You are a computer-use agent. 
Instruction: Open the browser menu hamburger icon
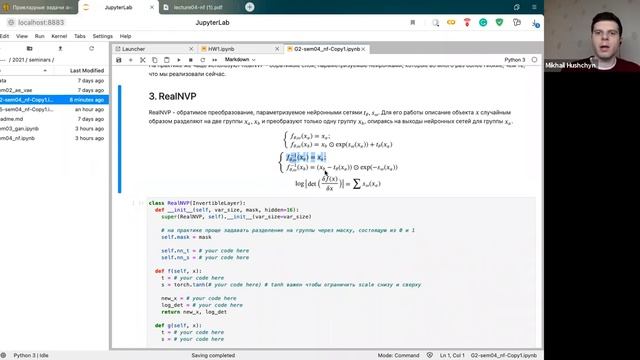[x=534, y=7]
